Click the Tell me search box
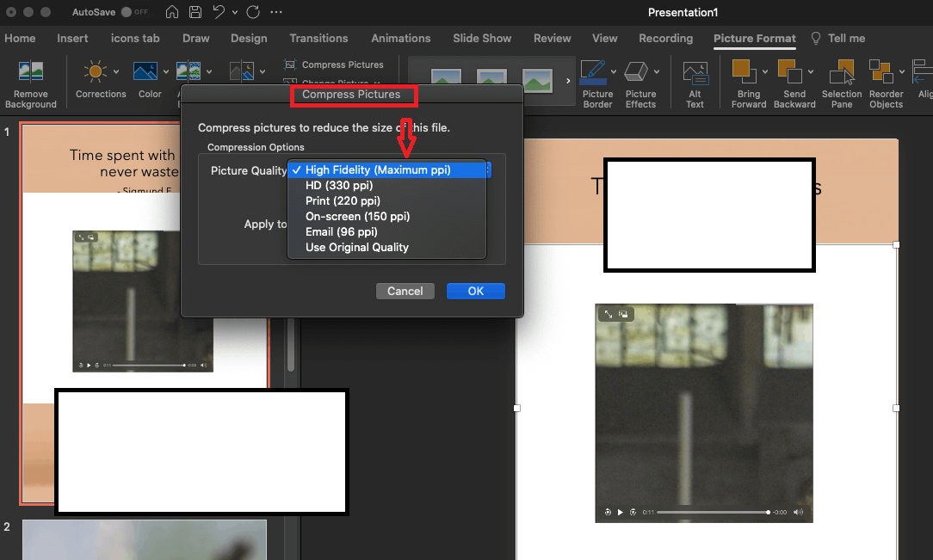 coord(838,38)
